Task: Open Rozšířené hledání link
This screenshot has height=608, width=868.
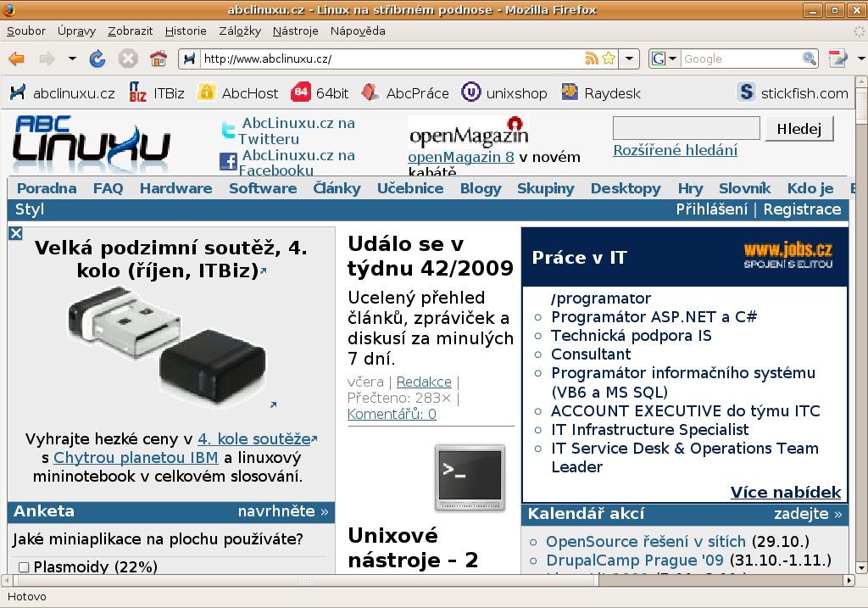Action: (675, 150)
